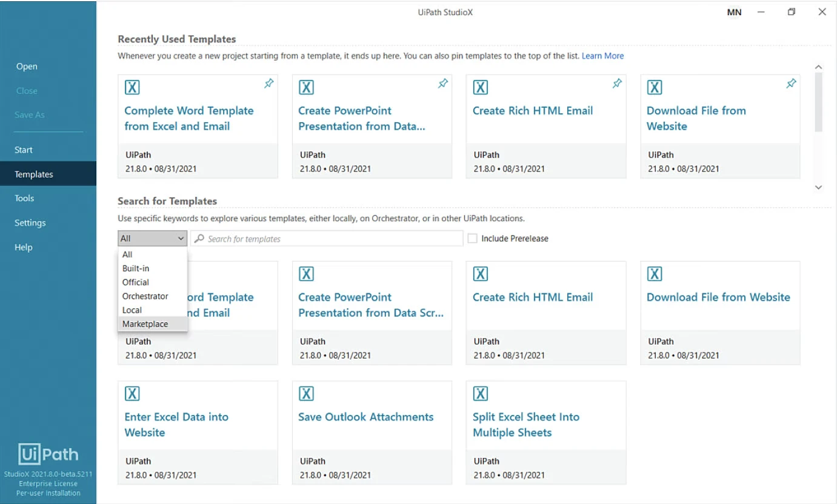Click the recent templates scroll down arrow
This screenshot has width=837, height=504.
click(818, 188)
